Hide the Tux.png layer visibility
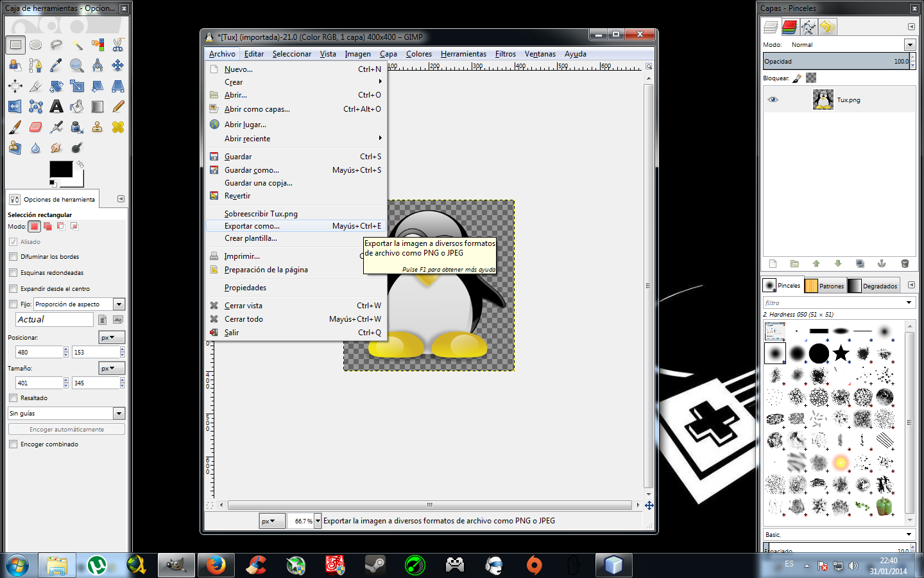 pyautogui.click(x=773, y=99)
